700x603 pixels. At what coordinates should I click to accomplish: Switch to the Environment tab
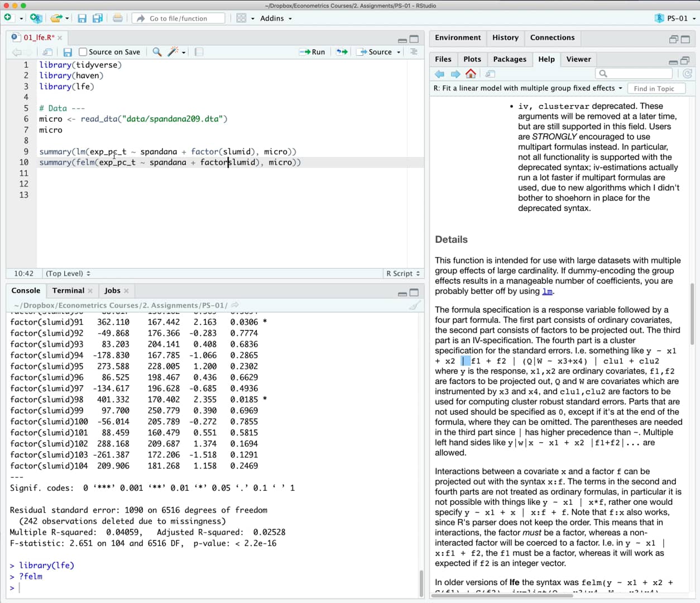[x=458, y=37]
